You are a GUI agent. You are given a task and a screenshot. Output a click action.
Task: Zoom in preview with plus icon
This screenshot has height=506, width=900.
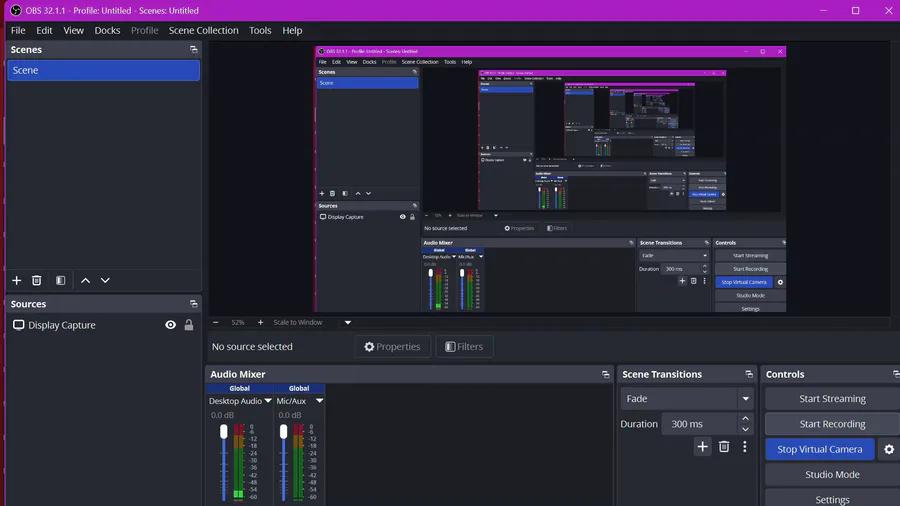pos(261,322)
